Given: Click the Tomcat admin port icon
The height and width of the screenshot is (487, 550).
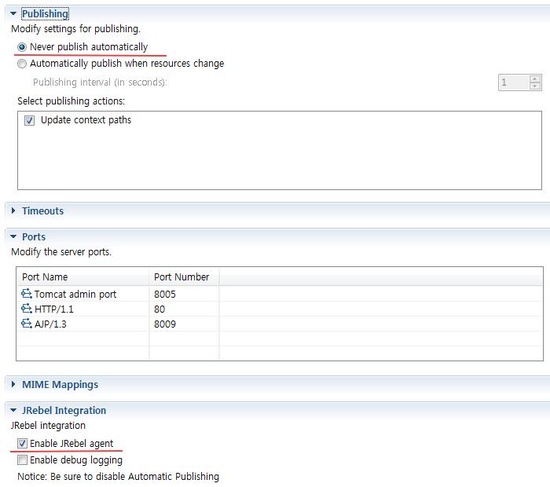Looking at the screenshot, I should 26,293.
